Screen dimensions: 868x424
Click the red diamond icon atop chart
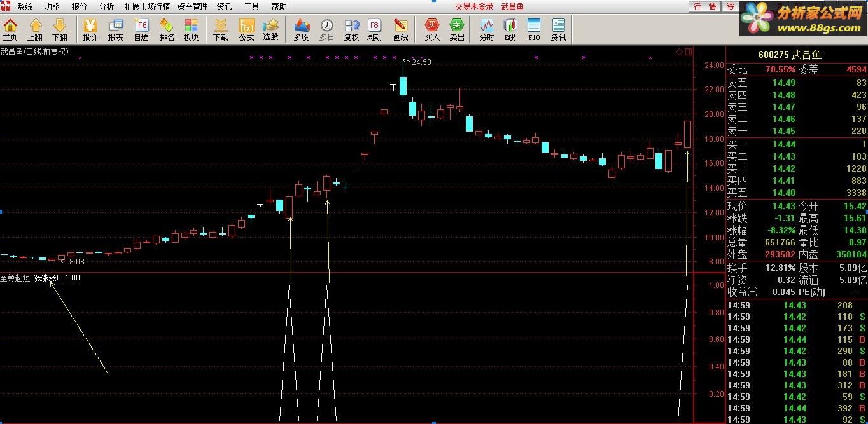pos(679,51)
